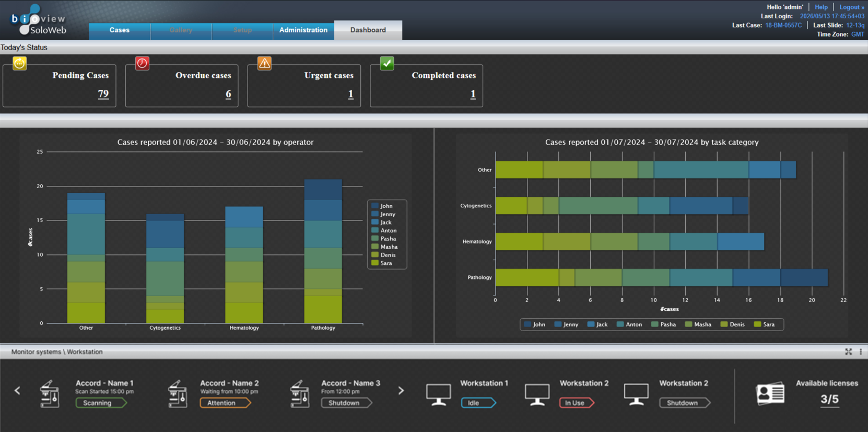This screenshot has width=868, height=432.
Task: Click the Overdue cases red clock icon
Action: [x=142, y=63]
